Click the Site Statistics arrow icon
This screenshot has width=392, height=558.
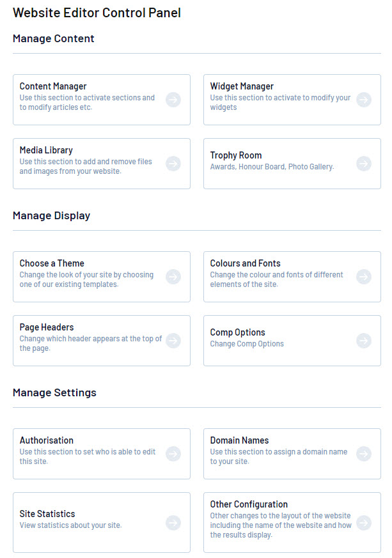173,523
